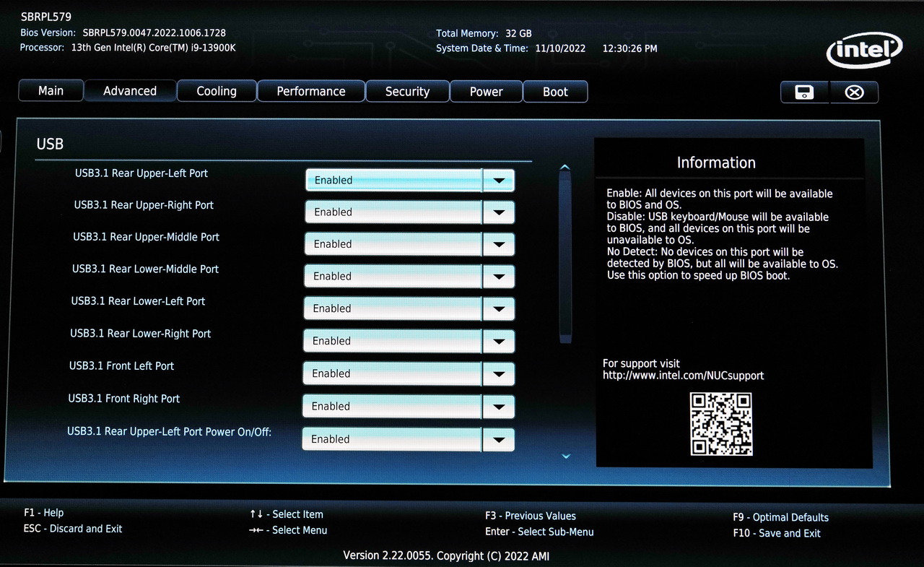Select the USB3.1 Rear Lower-Middle Port label
This screenshot has width=924, height=567.
(x=145, y=269)
